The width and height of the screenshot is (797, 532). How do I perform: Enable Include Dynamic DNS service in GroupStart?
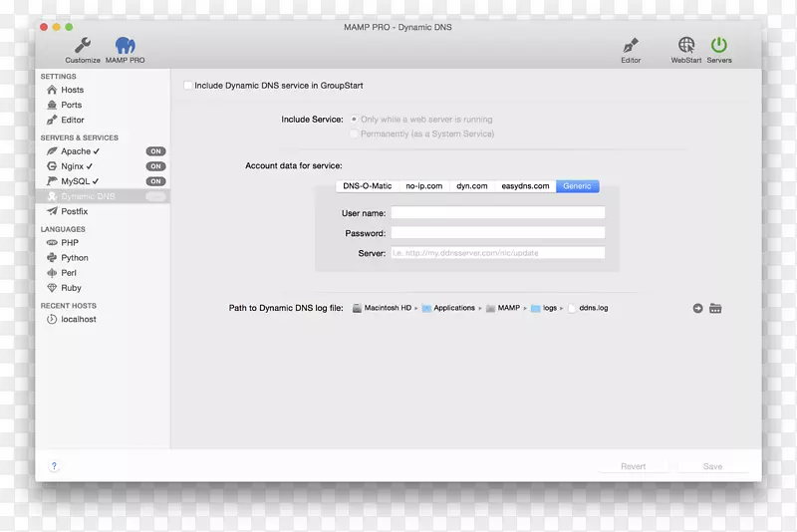click(x=187, y=86)
